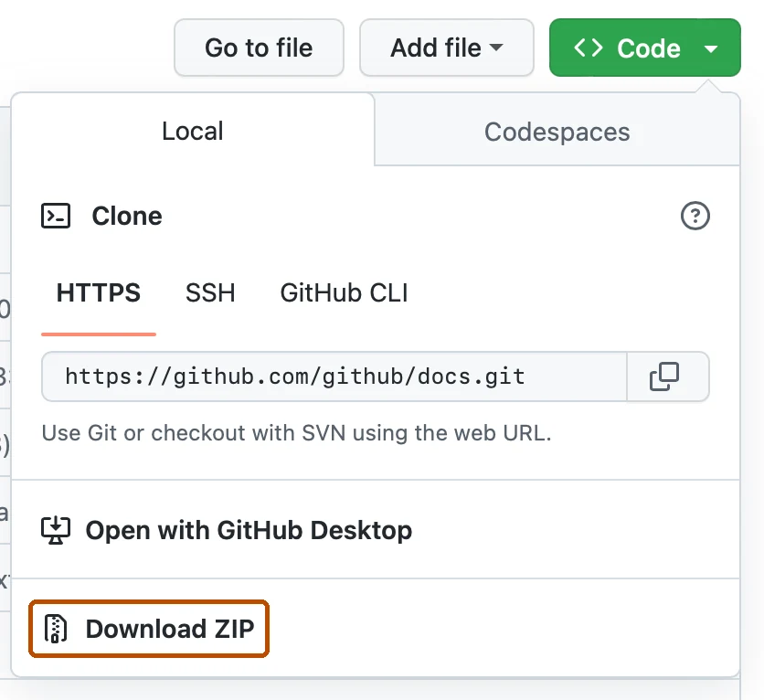The height and width of the screenshot is (700, 764).
Task: Click the repository URL text field
Action: (x=334, y=377)
